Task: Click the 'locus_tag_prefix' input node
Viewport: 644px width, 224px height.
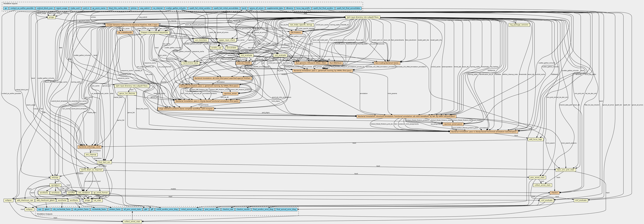Action: (303, 8)
